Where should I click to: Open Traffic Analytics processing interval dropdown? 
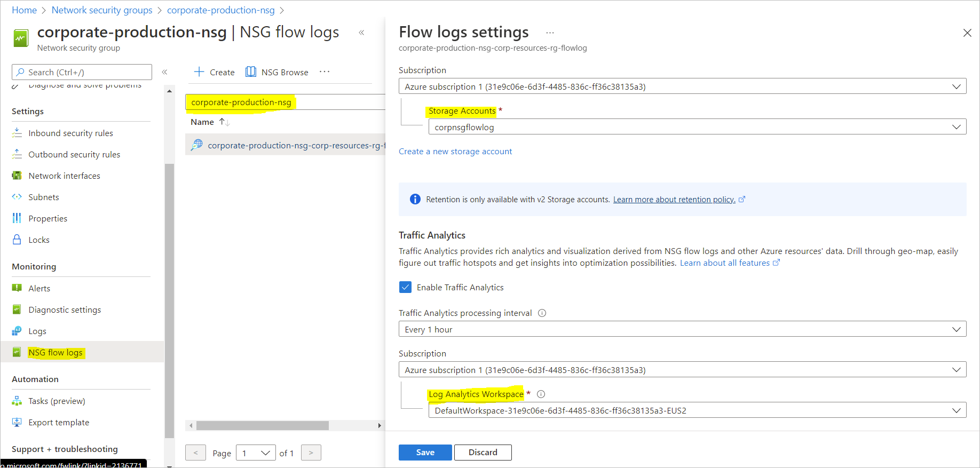[682, 329]
